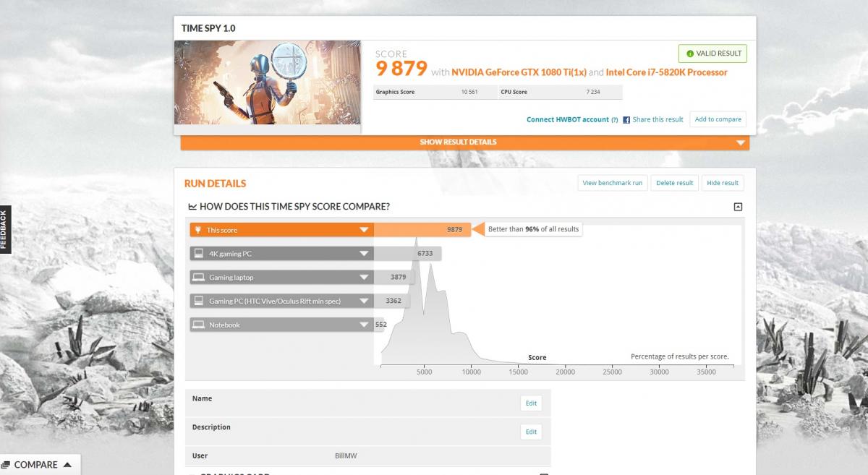Click the 3362 Gaming PC score value
The image size is (868, 475).
393,301
